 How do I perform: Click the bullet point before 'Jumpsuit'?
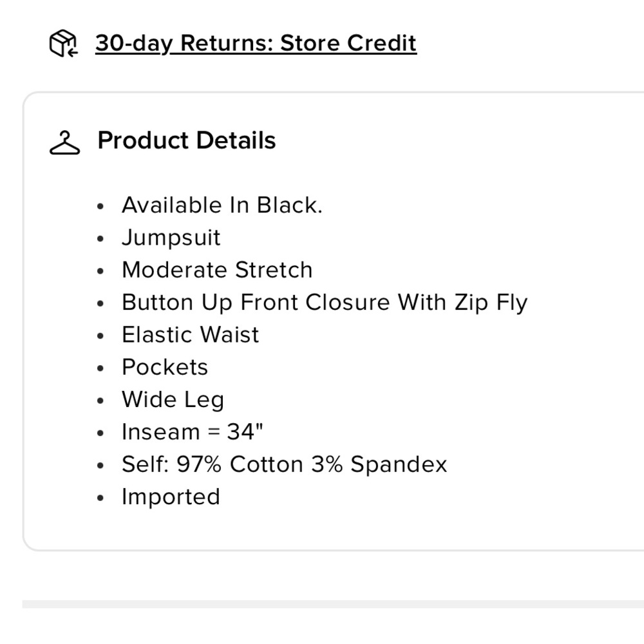pyautogui.click(x=100, y=239)
